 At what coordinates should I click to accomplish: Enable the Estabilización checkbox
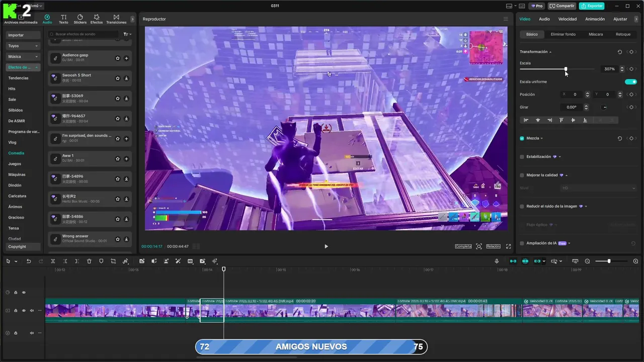[522, 157]
